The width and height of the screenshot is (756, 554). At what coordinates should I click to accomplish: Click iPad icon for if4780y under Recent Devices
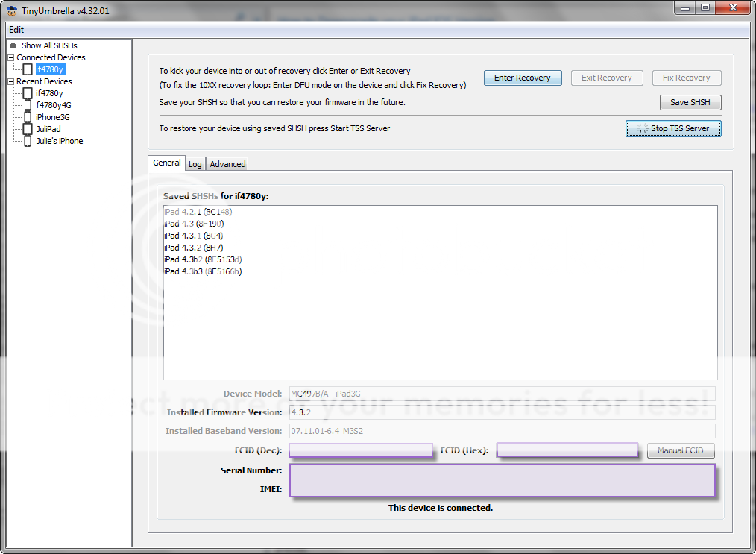tap(28, 93)
